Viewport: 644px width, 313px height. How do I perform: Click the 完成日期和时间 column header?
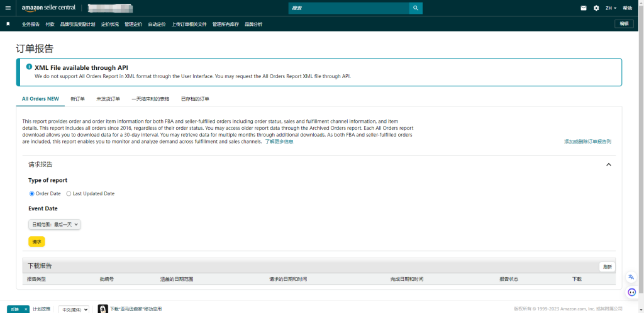click(407, 279)
